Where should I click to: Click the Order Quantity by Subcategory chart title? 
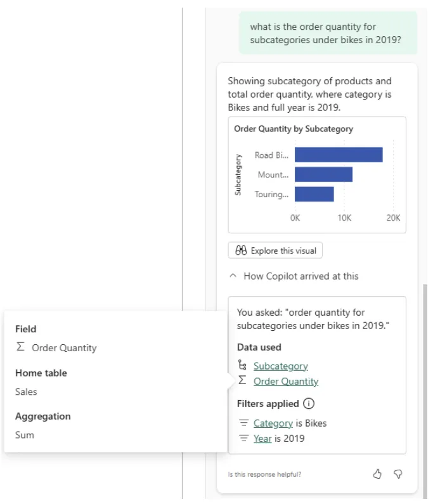point(294,129)
